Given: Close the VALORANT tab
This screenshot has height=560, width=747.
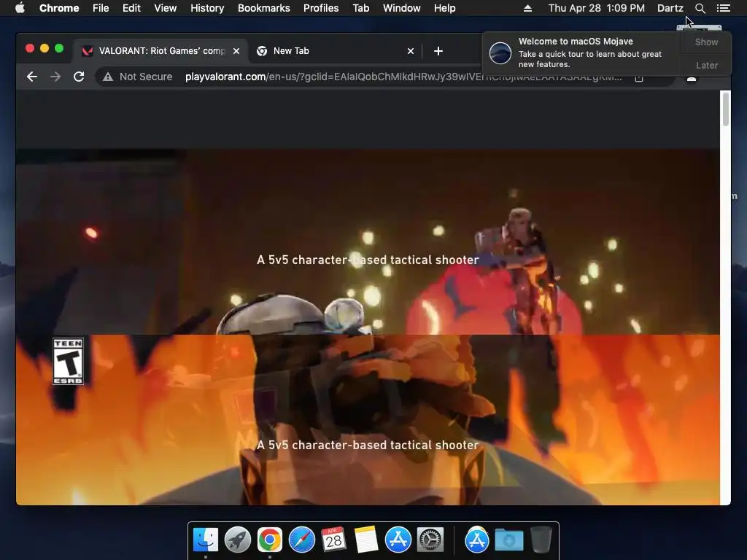Looking at the screenshot, I should coord(236,51).
